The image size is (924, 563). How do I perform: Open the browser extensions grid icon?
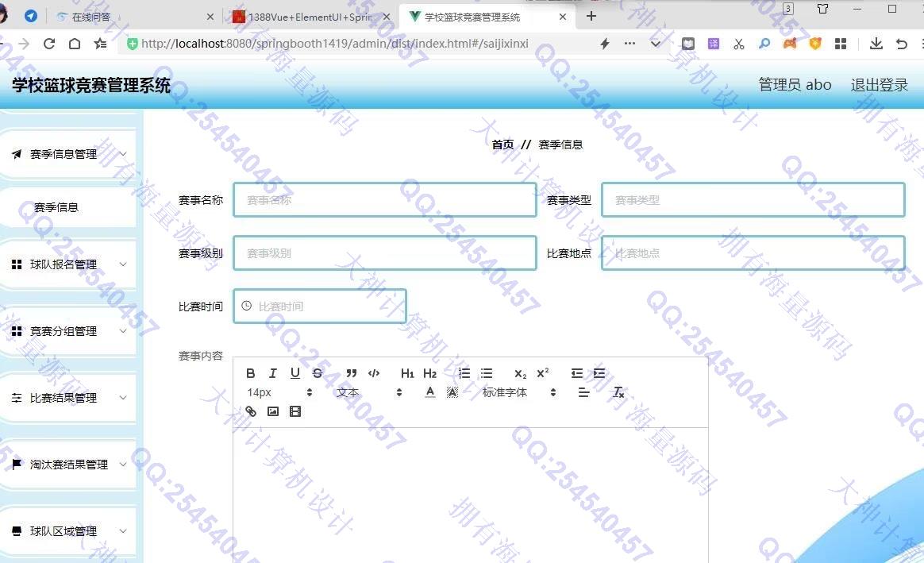(841, 44)
